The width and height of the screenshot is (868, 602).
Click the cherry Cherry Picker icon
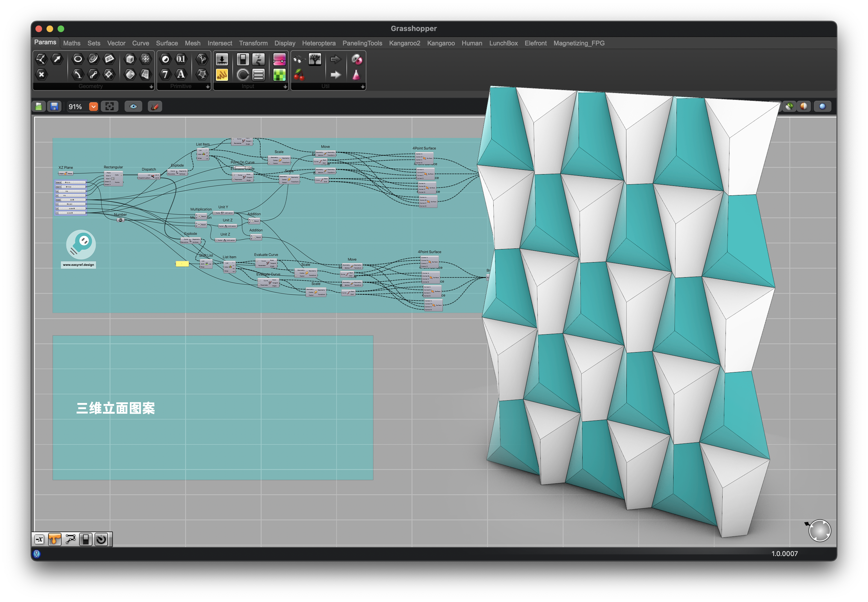[x=299, y=75]
